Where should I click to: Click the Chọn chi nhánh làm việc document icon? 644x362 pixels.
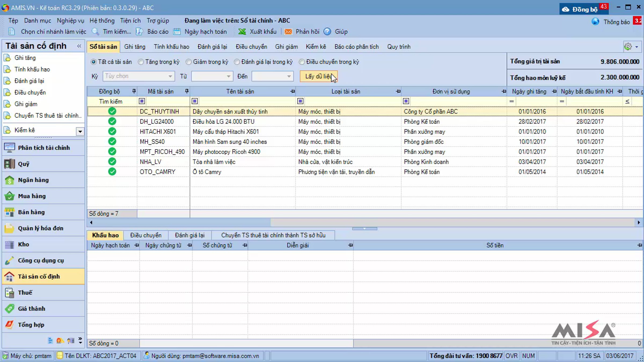11,32
